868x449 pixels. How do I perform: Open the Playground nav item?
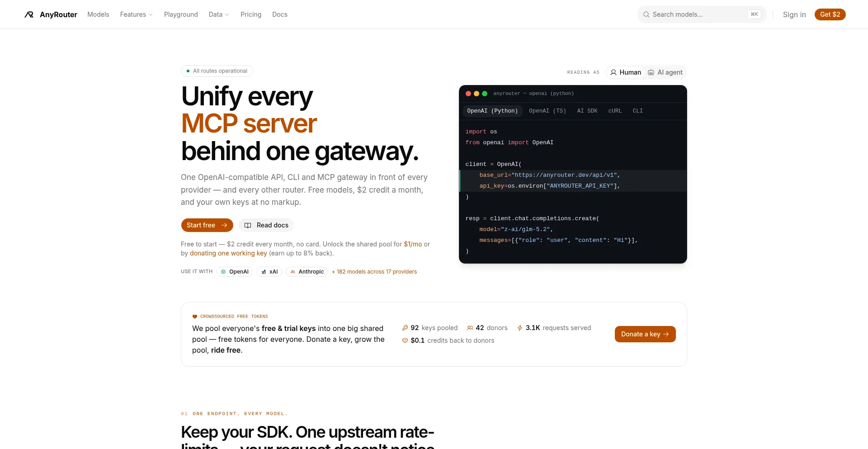click(x=181, y=14)
